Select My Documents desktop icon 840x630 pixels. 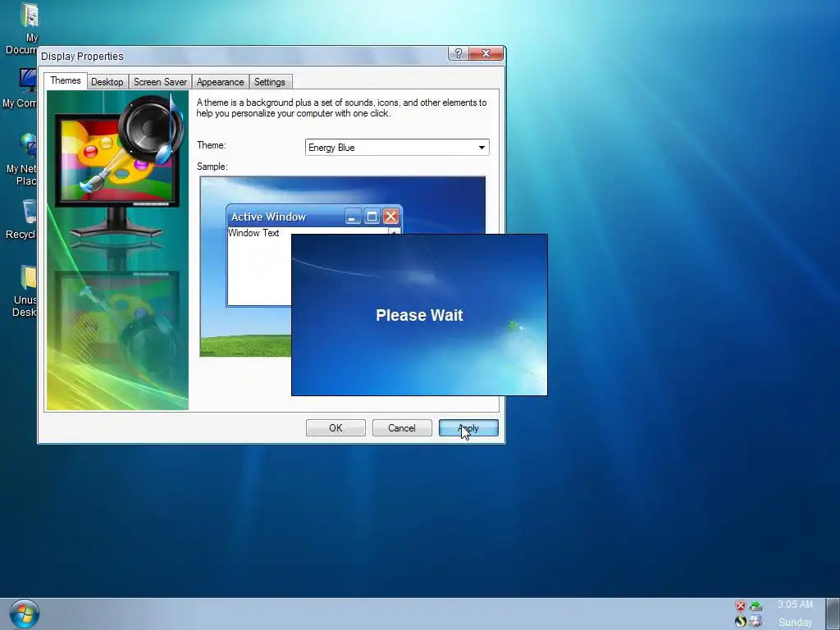pos(22,29)
